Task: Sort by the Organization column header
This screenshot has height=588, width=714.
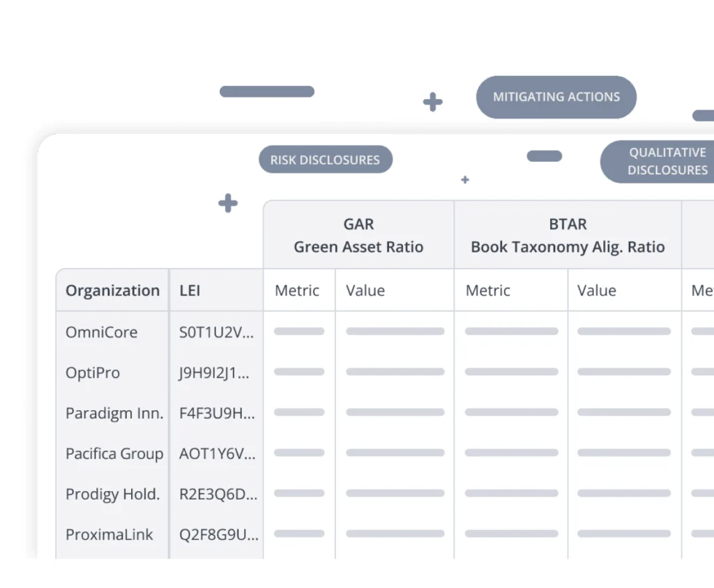Action: [112, 291]
